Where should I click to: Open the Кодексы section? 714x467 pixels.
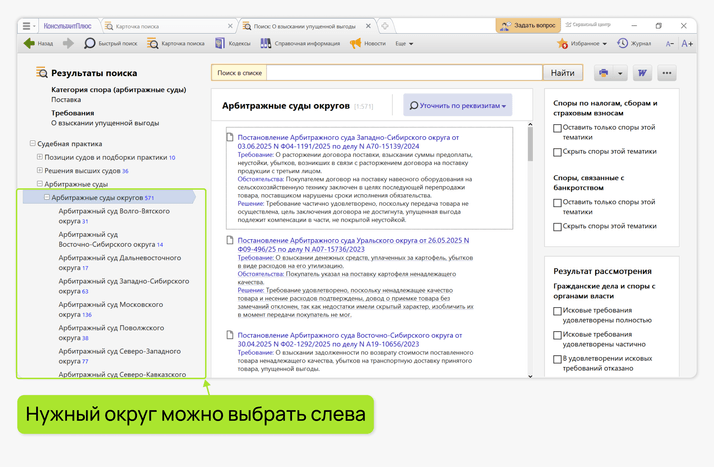click(233, 43)
